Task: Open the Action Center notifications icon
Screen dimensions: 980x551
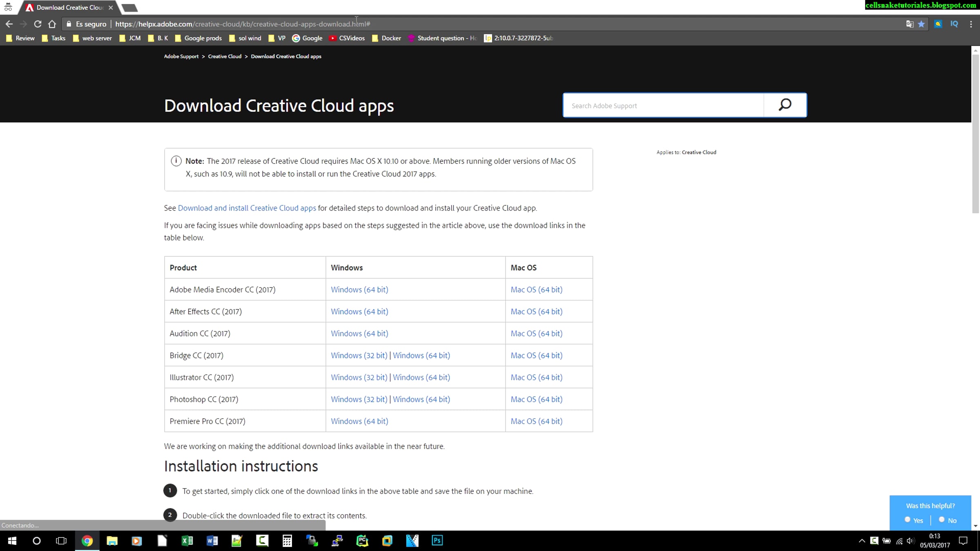Action: pos(963,541)
